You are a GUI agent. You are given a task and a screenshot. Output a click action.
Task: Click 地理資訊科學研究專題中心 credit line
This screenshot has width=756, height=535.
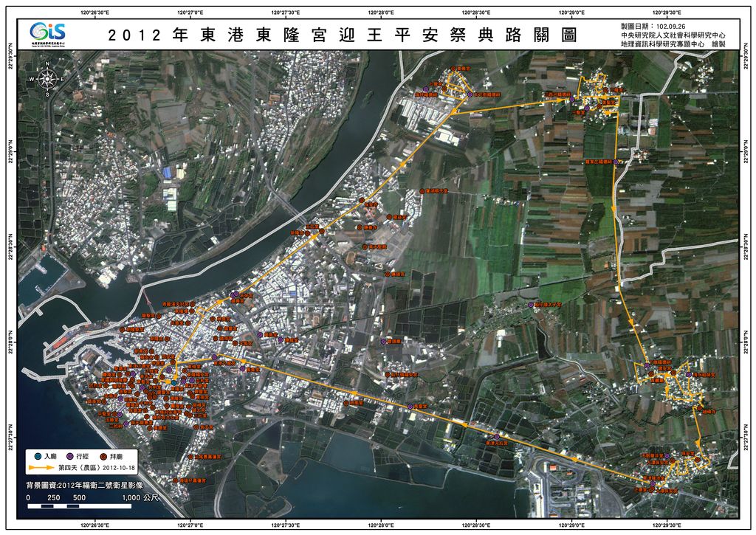(661, 44)
